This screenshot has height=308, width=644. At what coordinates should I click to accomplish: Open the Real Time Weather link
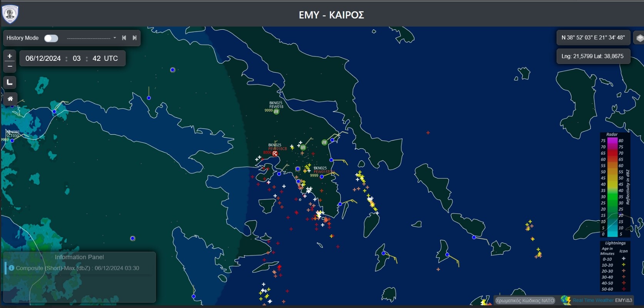pos(593,300)
